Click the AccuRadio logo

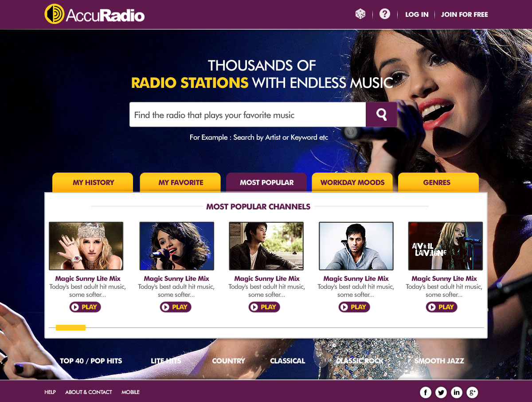(x=94, y=14)
